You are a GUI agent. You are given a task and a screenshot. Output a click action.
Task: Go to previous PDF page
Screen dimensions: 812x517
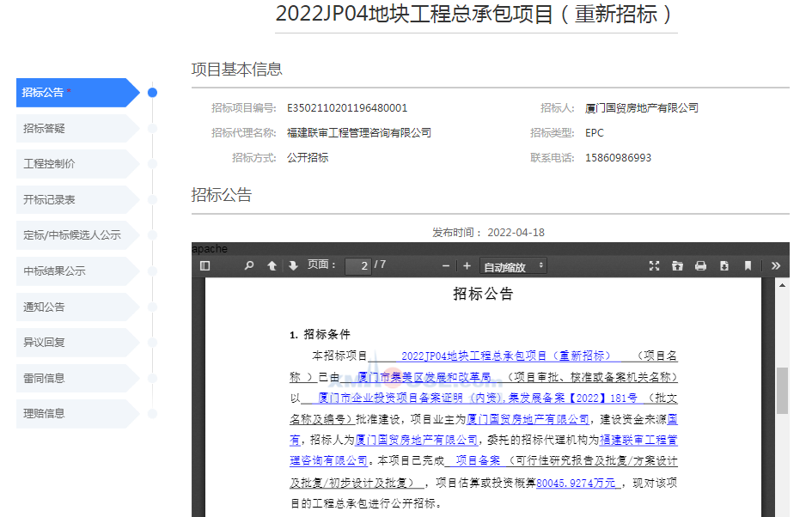272,266
